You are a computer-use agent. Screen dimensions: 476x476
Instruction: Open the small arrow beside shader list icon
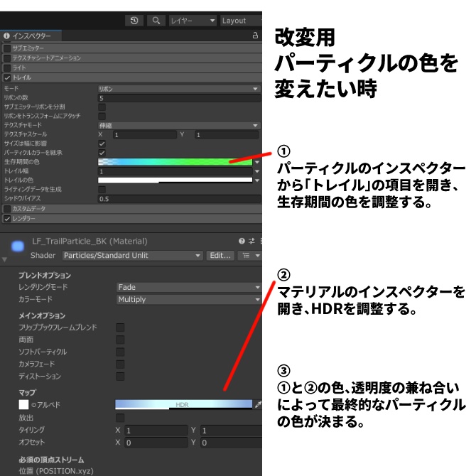pos(257,256)
